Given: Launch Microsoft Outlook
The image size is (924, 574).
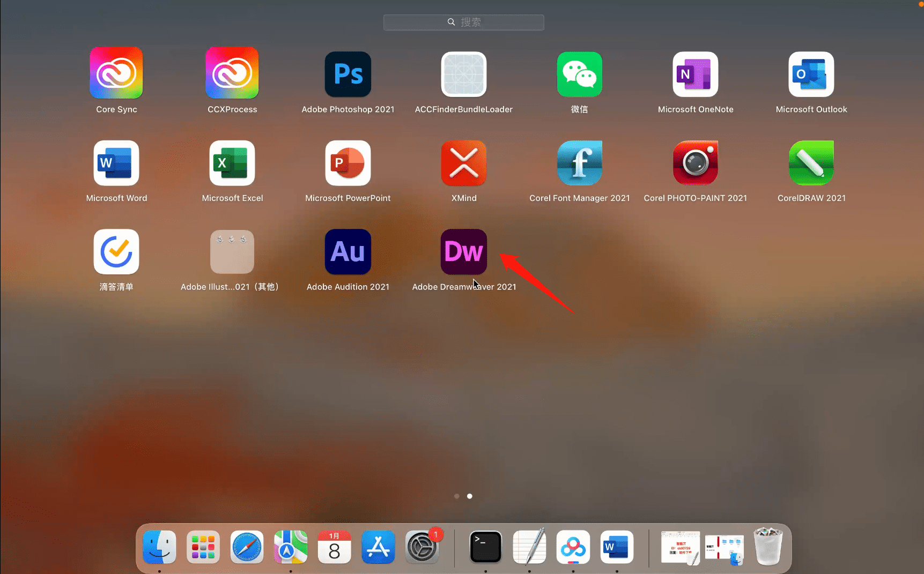Looking at the screenshot, I should (811, 74).
